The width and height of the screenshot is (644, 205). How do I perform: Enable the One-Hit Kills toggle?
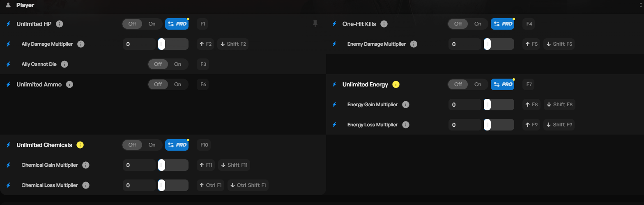tap(478, 24)
